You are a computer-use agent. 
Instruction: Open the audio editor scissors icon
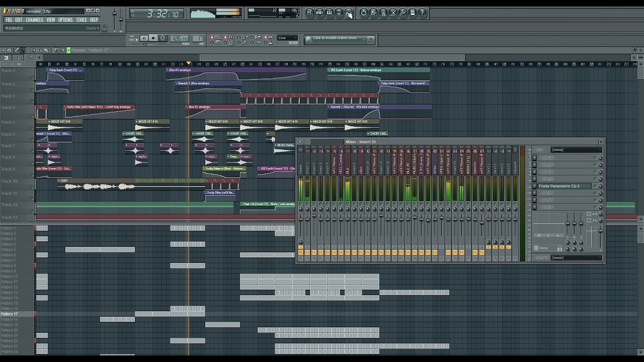pos(393,13)
